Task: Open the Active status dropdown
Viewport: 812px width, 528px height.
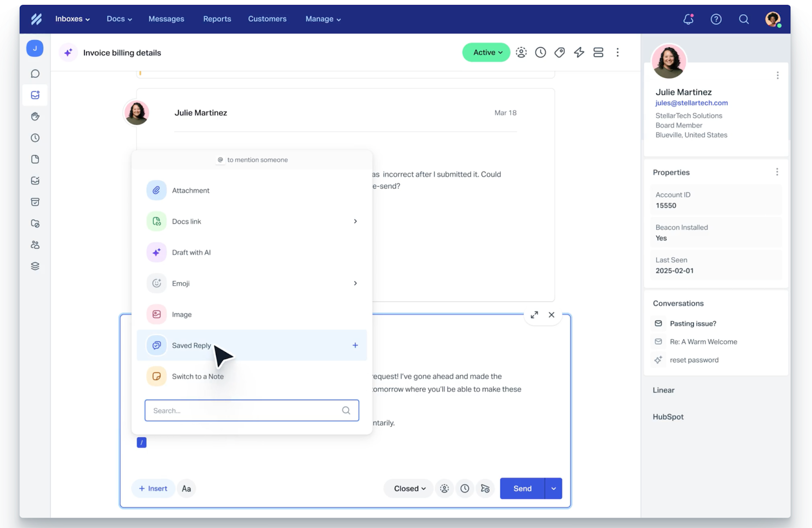Action: (486, 52)
